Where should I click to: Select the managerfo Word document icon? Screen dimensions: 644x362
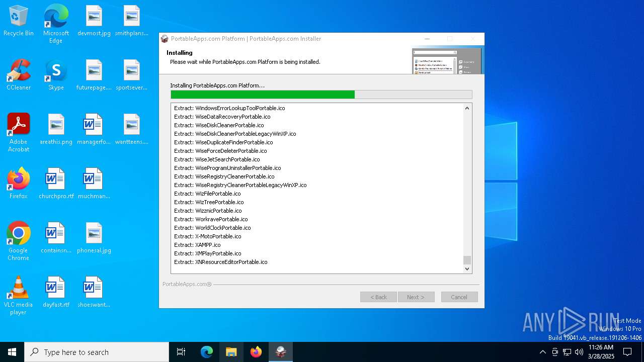(94, 130)
